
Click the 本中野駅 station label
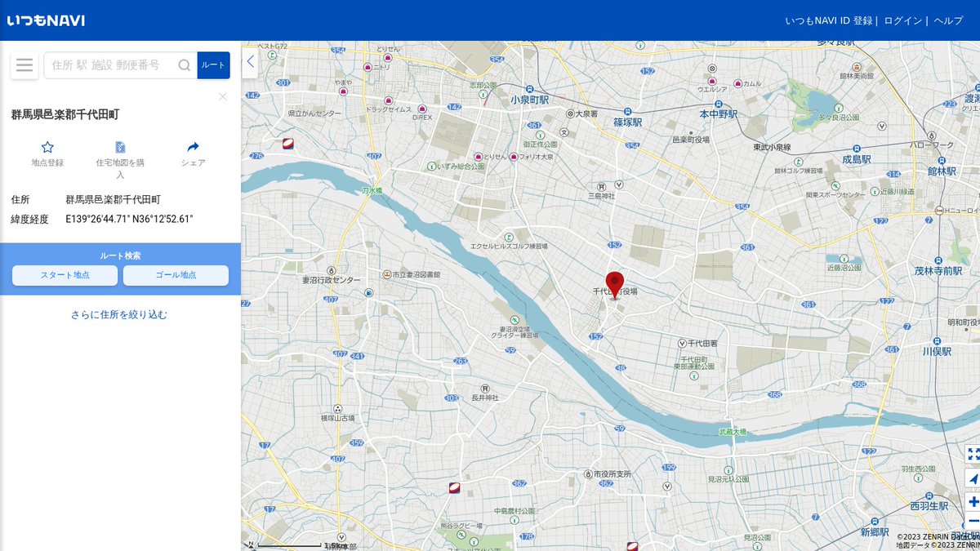719,113
